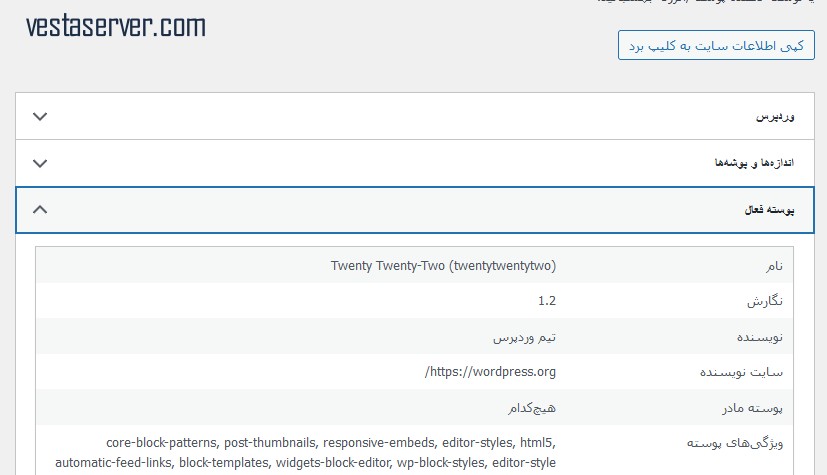Screen dimensions: 827x475
Task: Click the نگارش row label
Action: (x=765, y=302)
